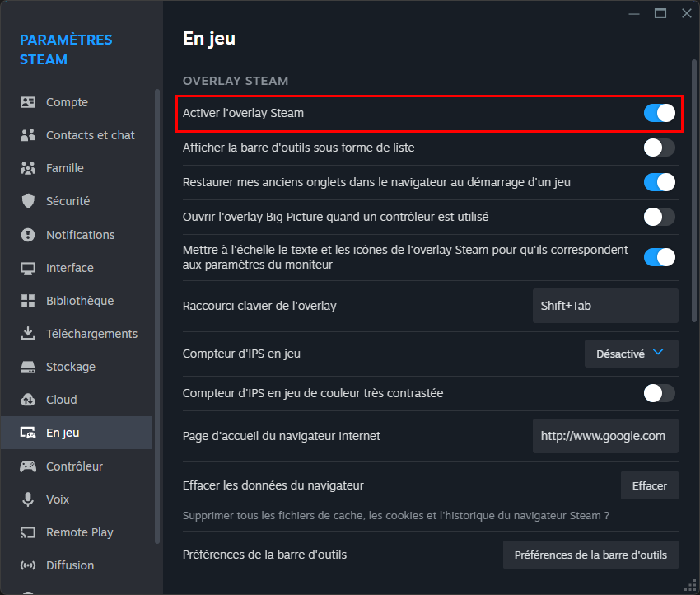Enable Big Picture overlay with controller toggle
Screen dimensions: 700x595
(659, 217)
